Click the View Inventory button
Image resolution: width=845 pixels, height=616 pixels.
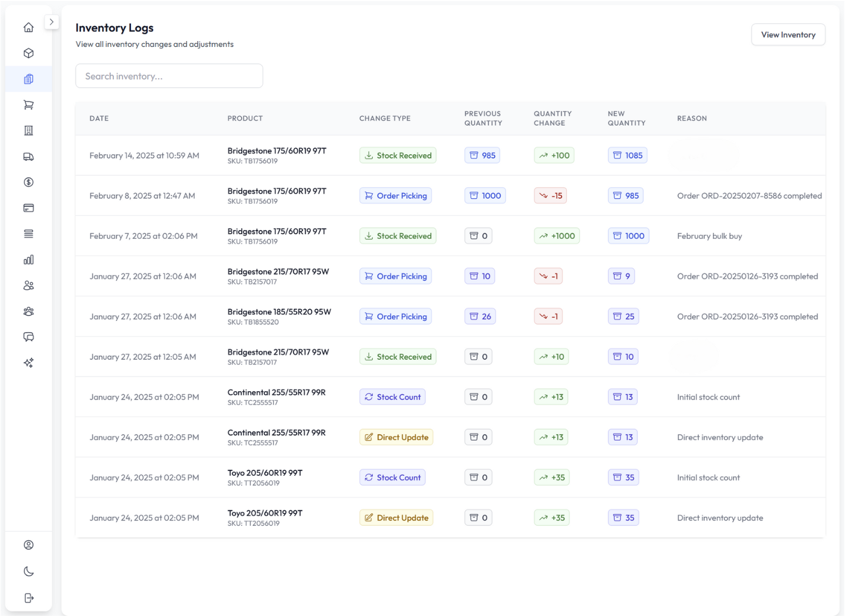pyautogui.click(x=787, y=35)
